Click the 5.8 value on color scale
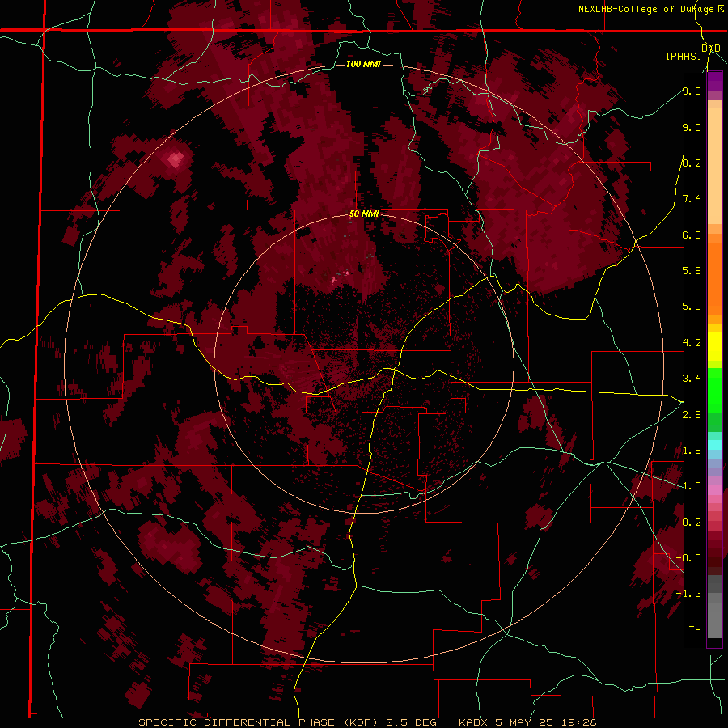 click(692, 270)
